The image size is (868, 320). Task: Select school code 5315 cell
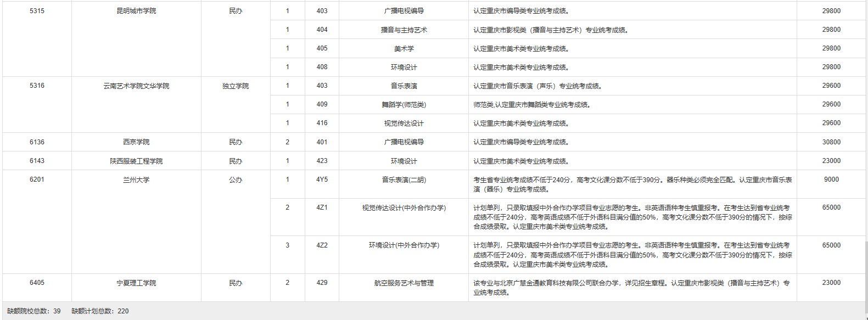pos(37,11)
